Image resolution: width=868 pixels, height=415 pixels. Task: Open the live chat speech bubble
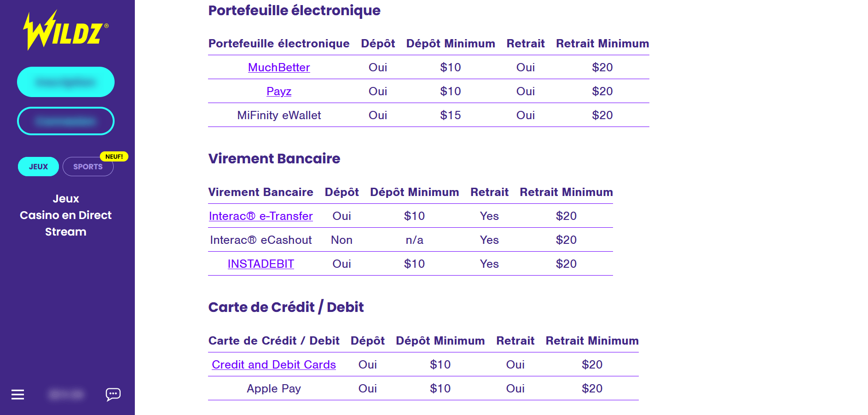click(113, 394)
